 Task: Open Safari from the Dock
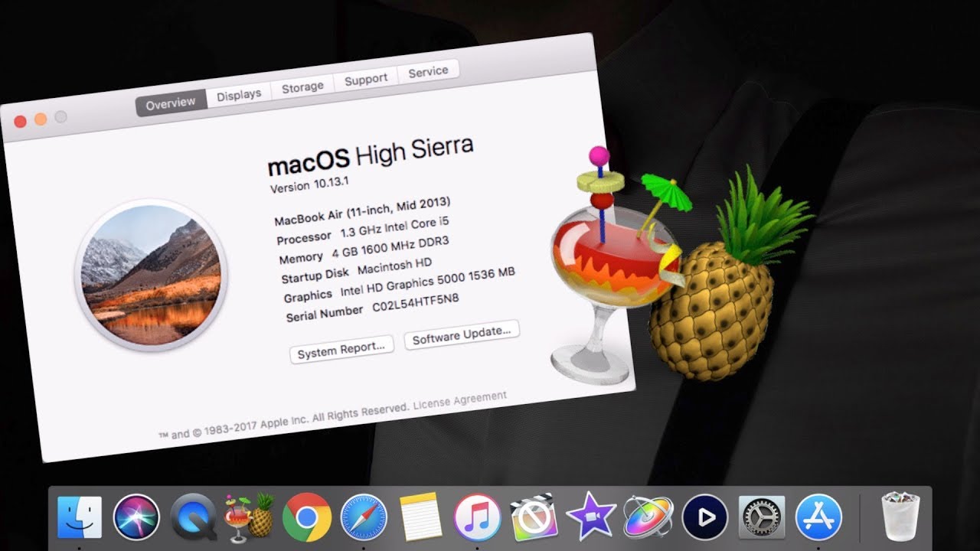click(x=363, y=518)
